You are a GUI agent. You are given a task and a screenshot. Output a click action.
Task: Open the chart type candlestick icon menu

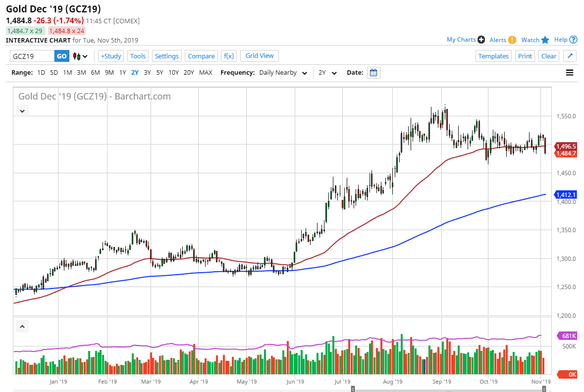pyautogui.click(x=79, y=56)
